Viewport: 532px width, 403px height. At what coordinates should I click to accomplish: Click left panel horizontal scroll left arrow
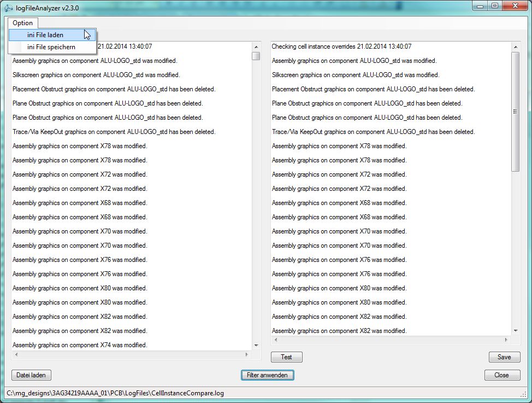(16, 355)
